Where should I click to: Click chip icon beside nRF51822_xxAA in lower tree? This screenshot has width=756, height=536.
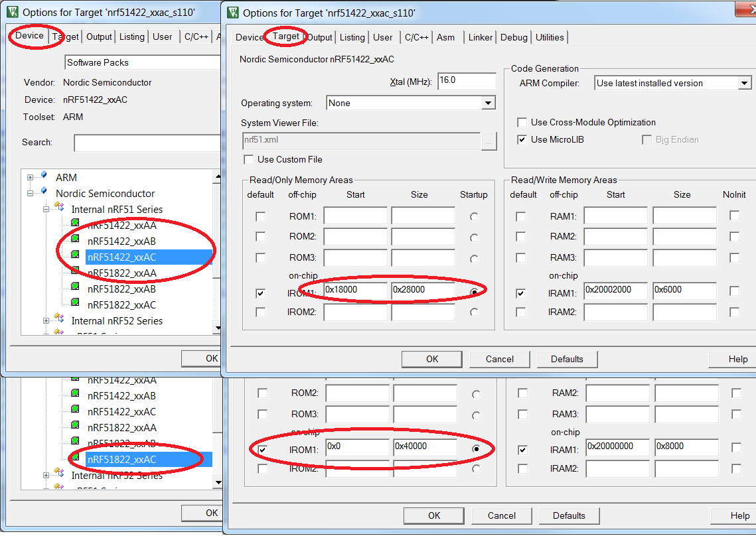[x=75, y=426]
